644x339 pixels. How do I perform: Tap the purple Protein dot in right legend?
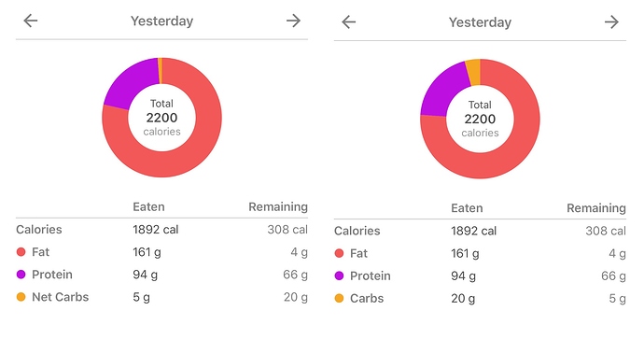tap(339, 275)
